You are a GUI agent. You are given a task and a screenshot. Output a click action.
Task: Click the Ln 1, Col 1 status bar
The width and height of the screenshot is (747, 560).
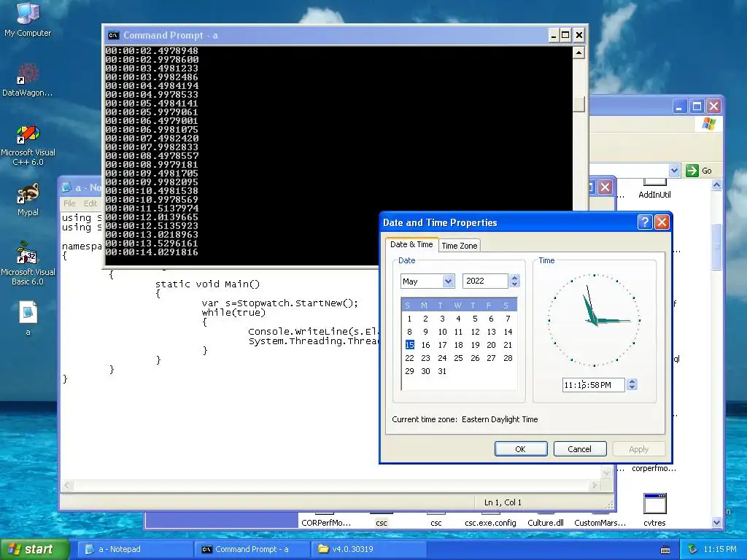coord(503,502)
